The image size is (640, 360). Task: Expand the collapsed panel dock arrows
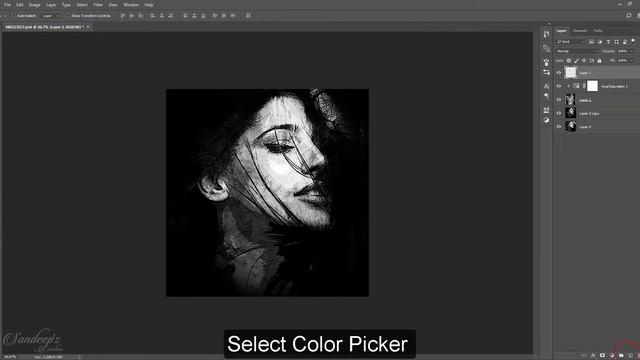point(549,24)
